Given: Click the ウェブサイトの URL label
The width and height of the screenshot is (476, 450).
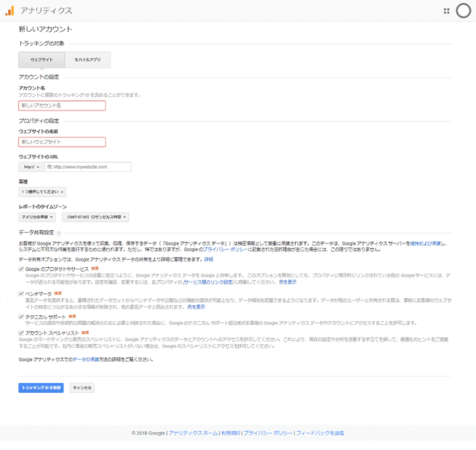Looking at the screenshot, I should (39, 157).
